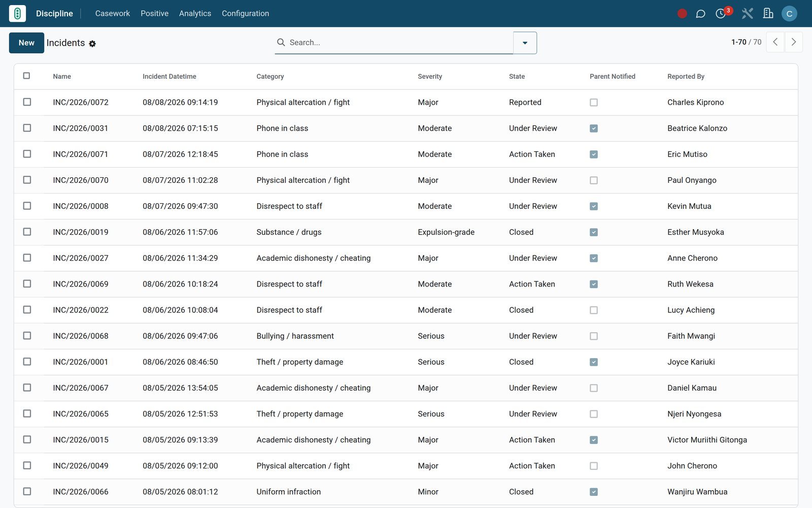Select row INC/2026/0072 checkbox
The width and height of the screenshot is (812, 508).
[x=27, y=102]
